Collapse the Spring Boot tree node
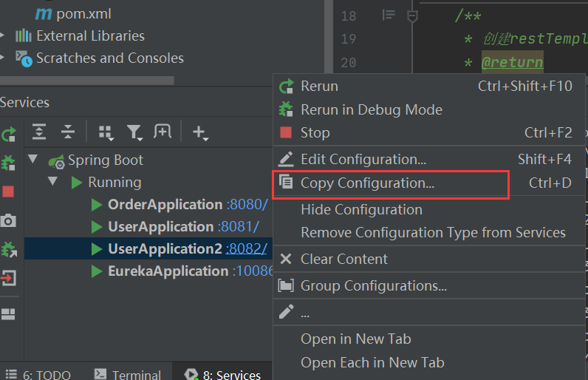Screen dimensions: 588x380 (x=33, y=160)
